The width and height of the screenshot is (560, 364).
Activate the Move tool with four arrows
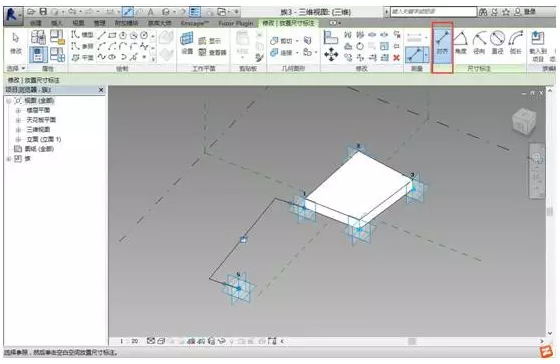331,55
